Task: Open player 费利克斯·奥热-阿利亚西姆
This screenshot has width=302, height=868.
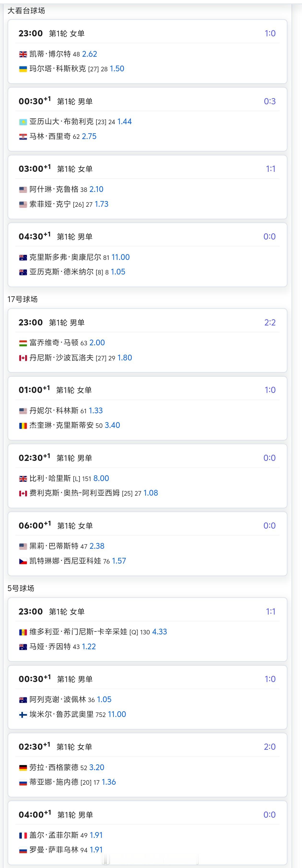Action: (x=75, y=493)
